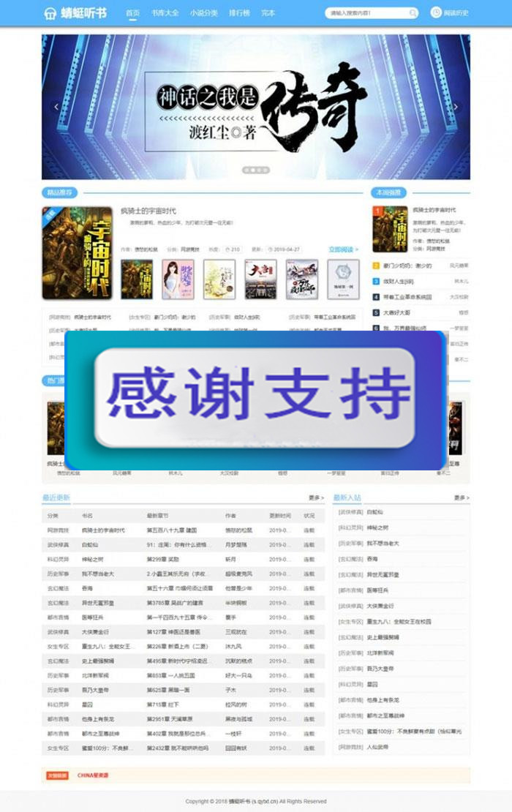This screenshot has width=512, height=812.
Task: Open chapter 第299章 奖励
Action: click(x=162, y=560)
